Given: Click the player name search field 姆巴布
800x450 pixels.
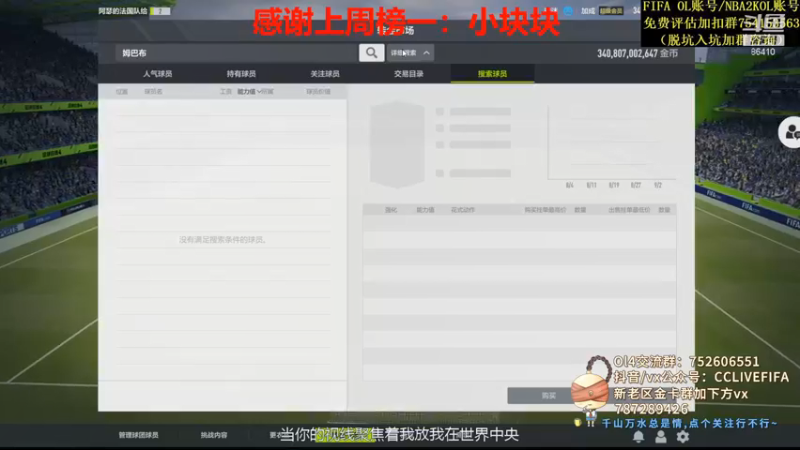Looking at the screenshot, I should point(237,53).
